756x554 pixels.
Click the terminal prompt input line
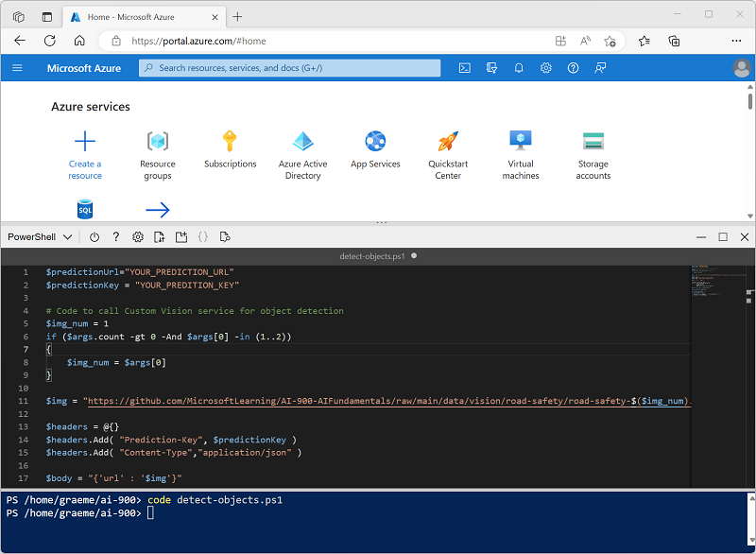[x=150, y=513]
